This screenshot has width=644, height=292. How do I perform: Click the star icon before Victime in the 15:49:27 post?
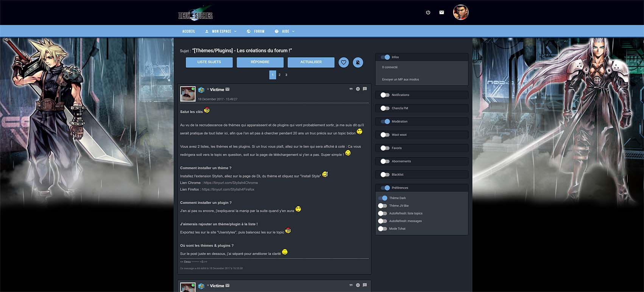coord(208,89)
